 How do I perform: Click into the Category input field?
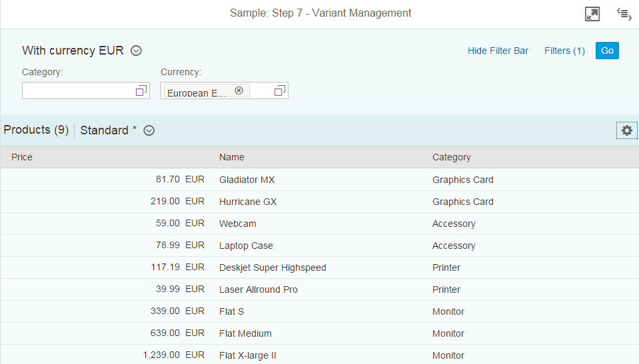(x=77, y=91)
